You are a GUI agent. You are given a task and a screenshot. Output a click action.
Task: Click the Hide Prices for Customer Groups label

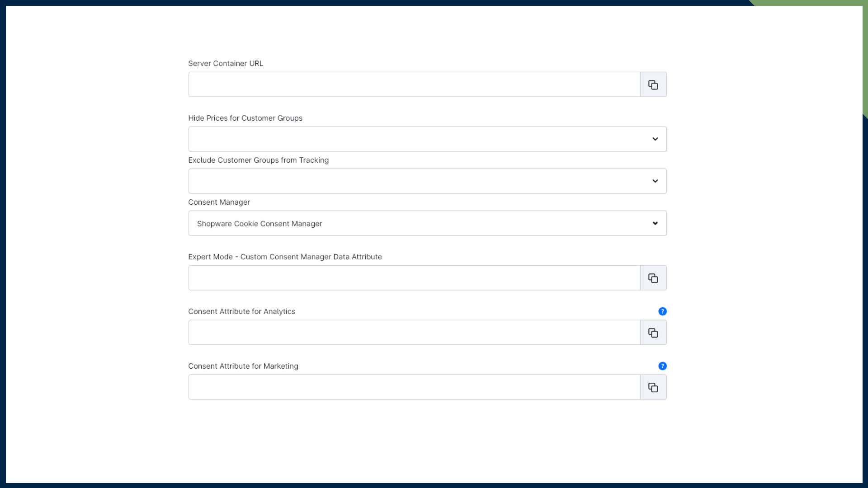point(245,118)
